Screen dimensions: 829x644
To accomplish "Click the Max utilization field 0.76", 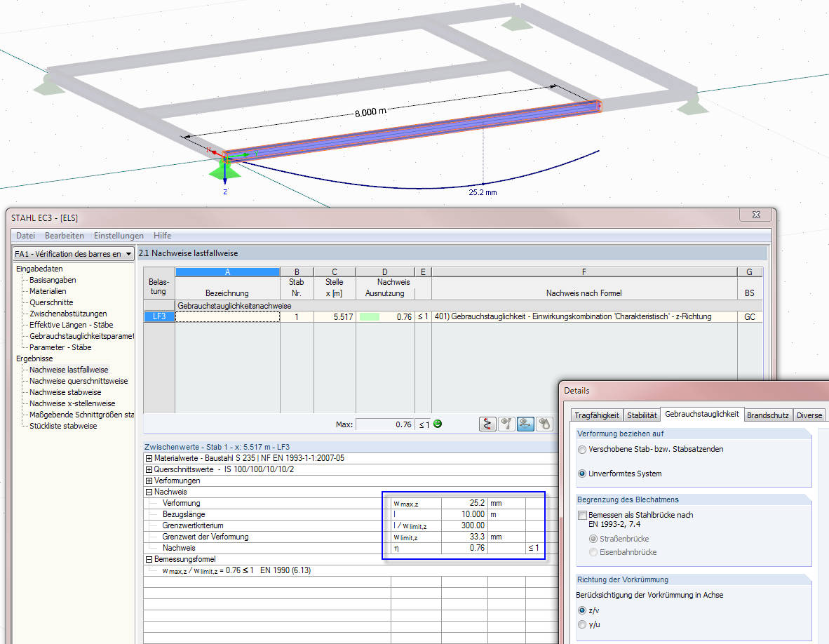I will pyautogui.click(x=385, y=424).
